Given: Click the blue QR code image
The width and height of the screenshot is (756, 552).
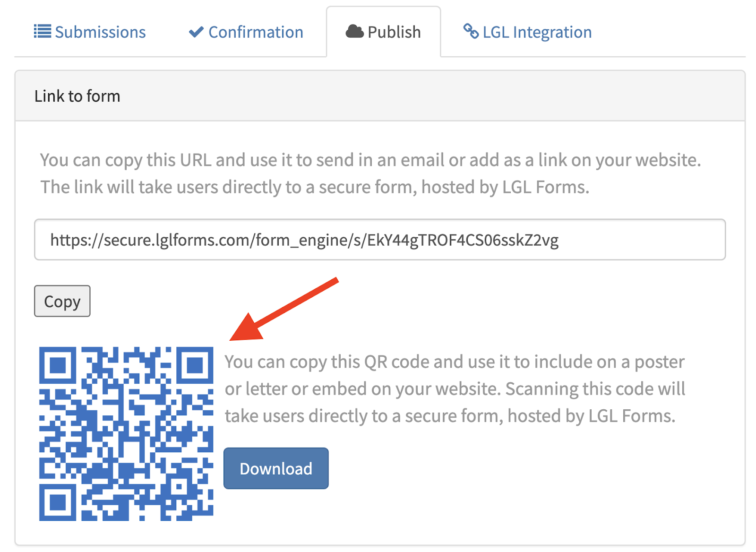Looking at the screenshot, I should 126,434.
